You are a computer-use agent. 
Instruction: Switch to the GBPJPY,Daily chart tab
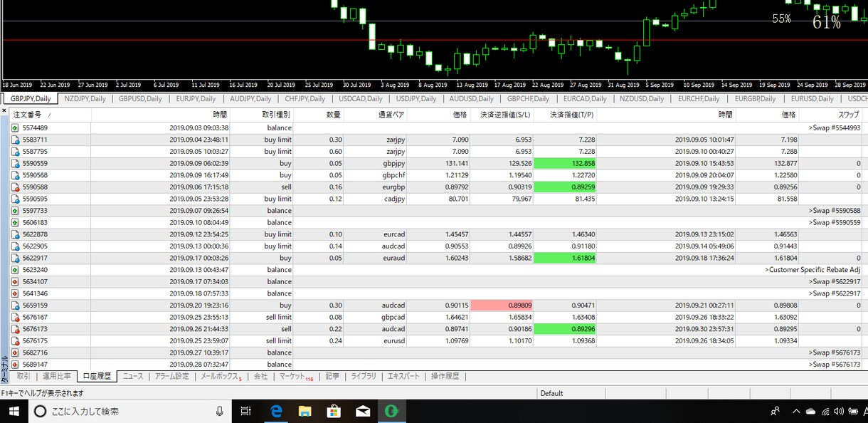[x=31, y=98]
